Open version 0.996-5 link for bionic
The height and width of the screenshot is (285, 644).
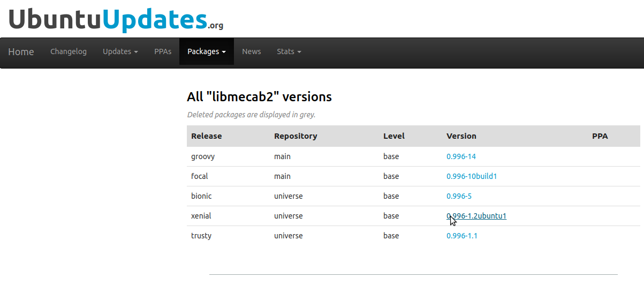pyautogui.click(x=459, y=196)
